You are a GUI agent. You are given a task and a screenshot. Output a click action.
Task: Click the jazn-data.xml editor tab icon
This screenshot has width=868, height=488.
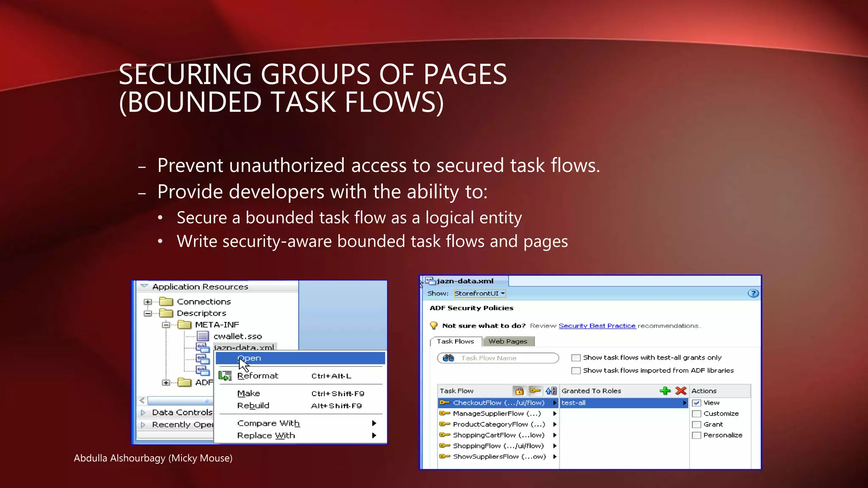click(431, 281)
